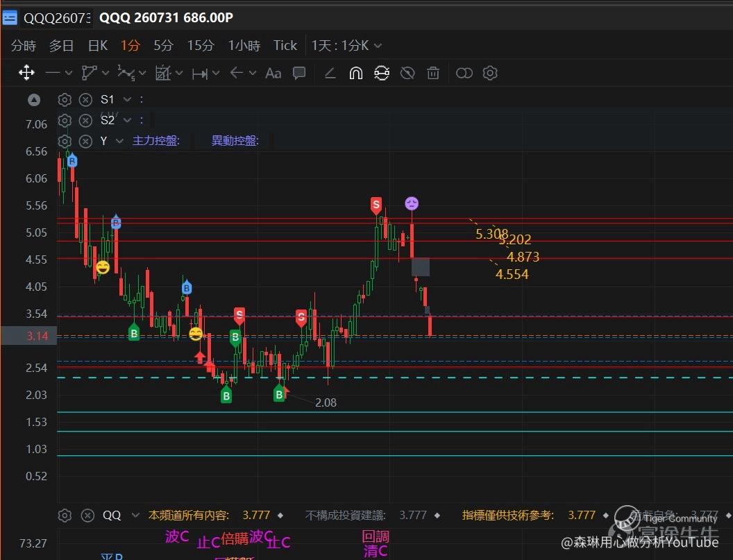The width and height of the screenshot is (733, 560).
Task: Open the line tool dropdown arrow
Action: click(x=69, y=73)
